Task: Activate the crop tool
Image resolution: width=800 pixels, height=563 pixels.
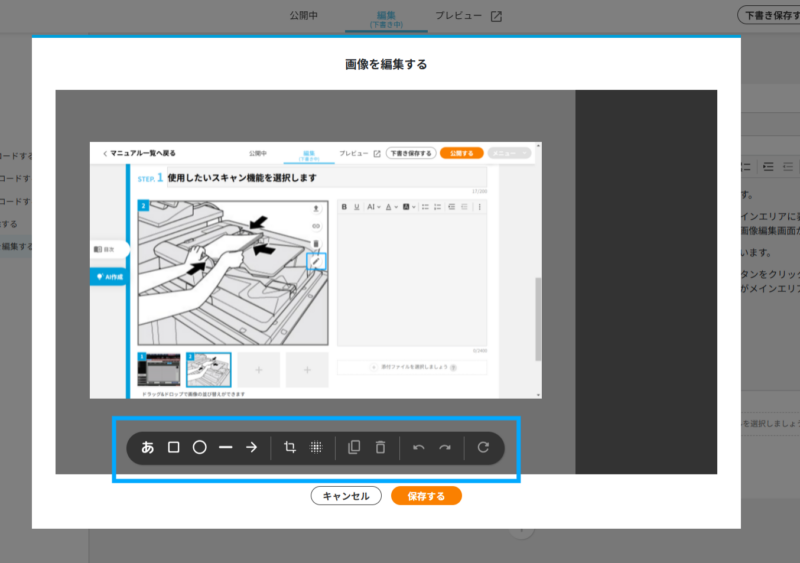Action: (290, 447)
